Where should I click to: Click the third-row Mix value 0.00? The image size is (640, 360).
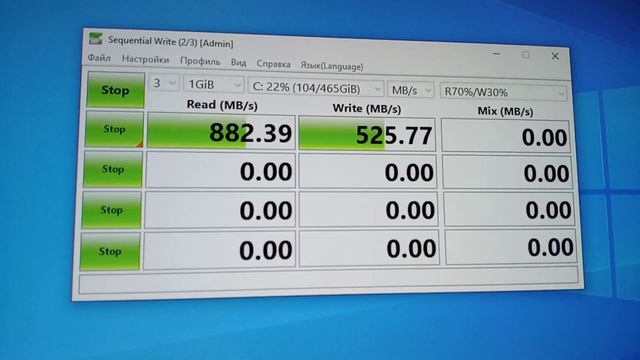click(x=509, y=210)
